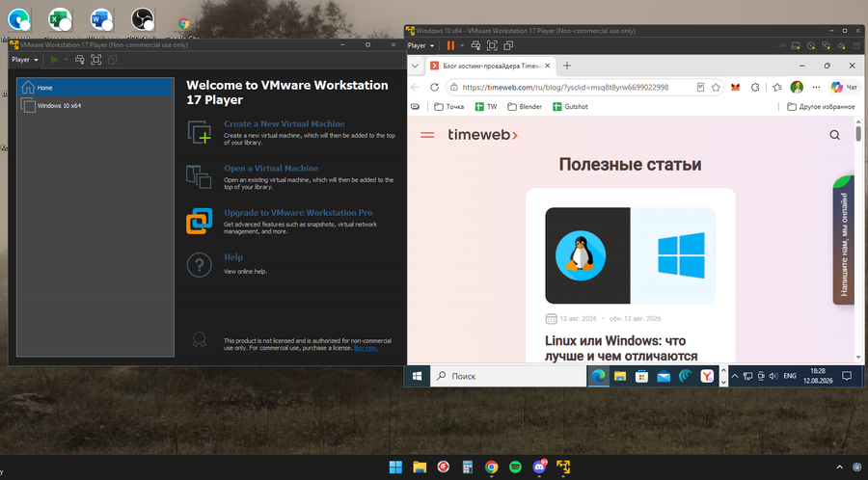
Task: Click Send Ctrl+Alt+Del in the left VMware window
Action: pos(80,60)
